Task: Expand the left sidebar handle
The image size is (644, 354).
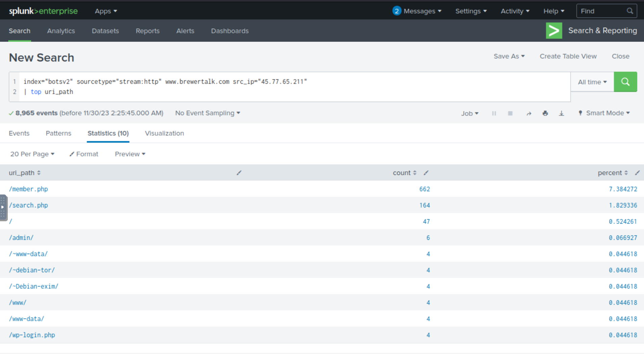Action: [3, 207]
